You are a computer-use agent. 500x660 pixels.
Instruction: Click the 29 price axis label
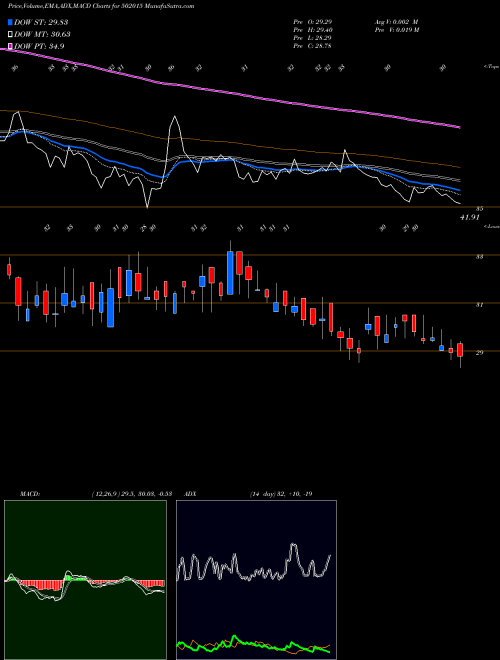[479, 353]
